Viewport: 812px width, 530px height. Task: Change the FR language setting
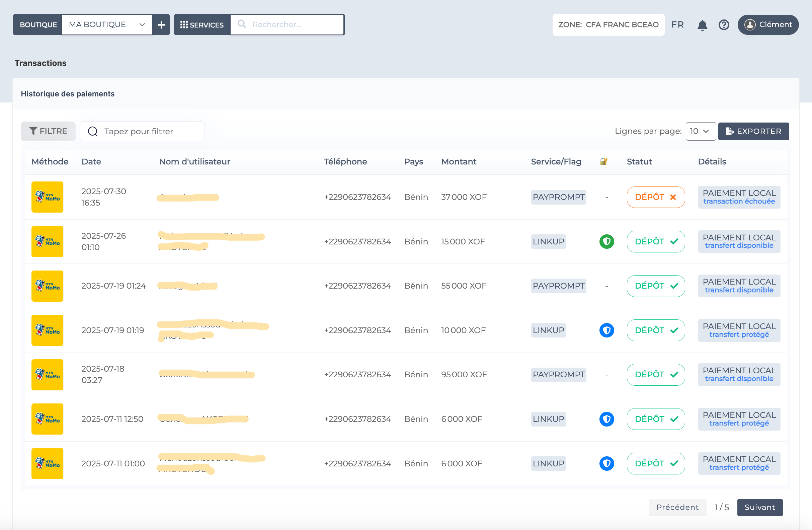coord(677,24)
